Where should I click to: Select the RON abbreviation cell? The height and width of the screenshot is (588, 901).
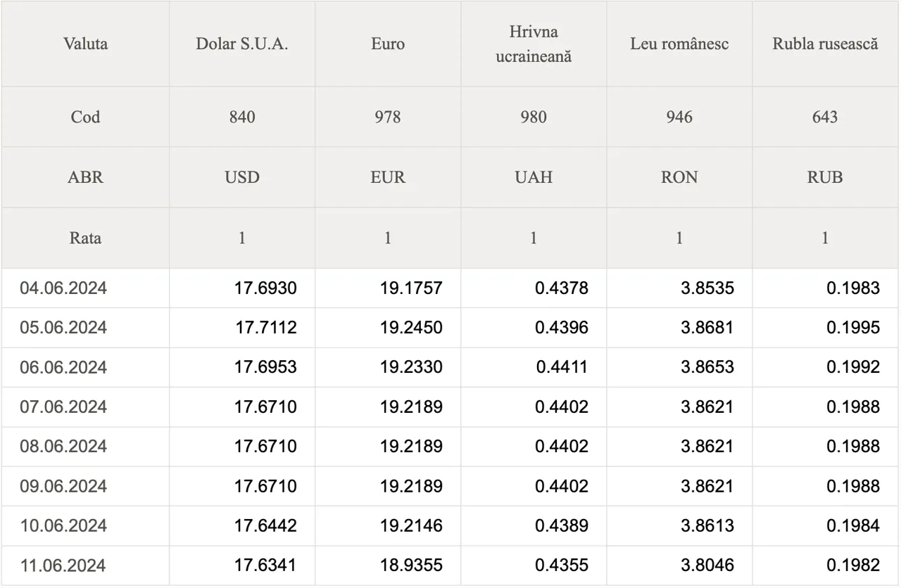pyautogui.click(x=679, y=177)
